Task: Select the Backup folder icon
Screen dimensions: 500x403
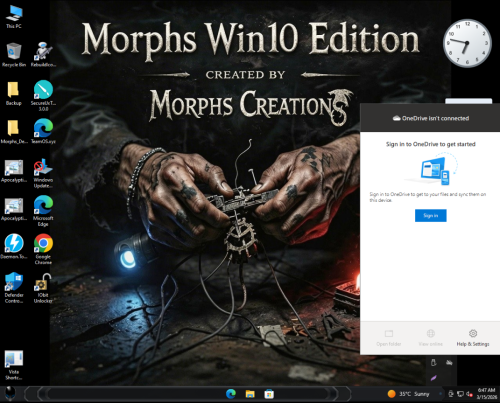Action: (x=13, y=94)
